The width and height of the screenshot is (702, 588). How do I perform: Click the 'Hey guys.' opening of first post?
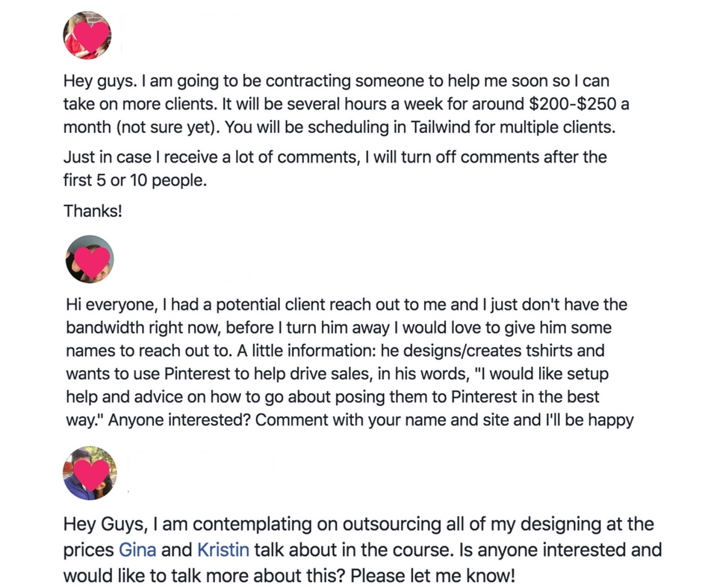click(x=100, y=81)
